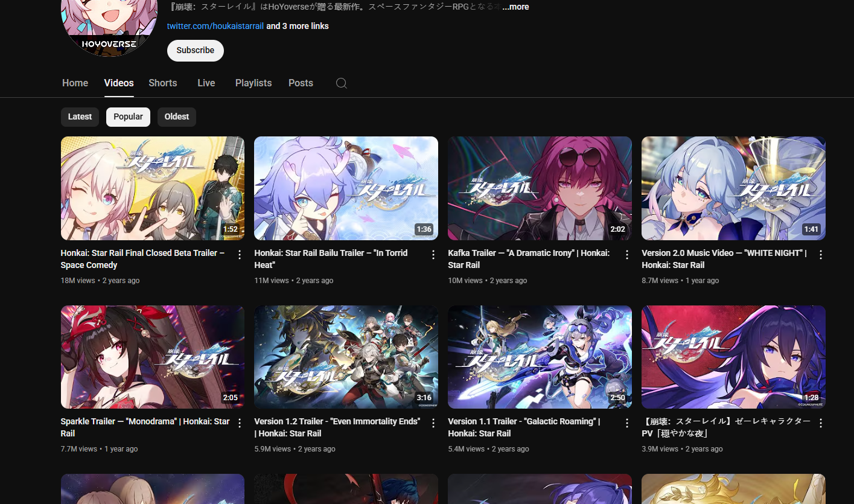Show the 'and 3 more links' list

click(298, 26)
